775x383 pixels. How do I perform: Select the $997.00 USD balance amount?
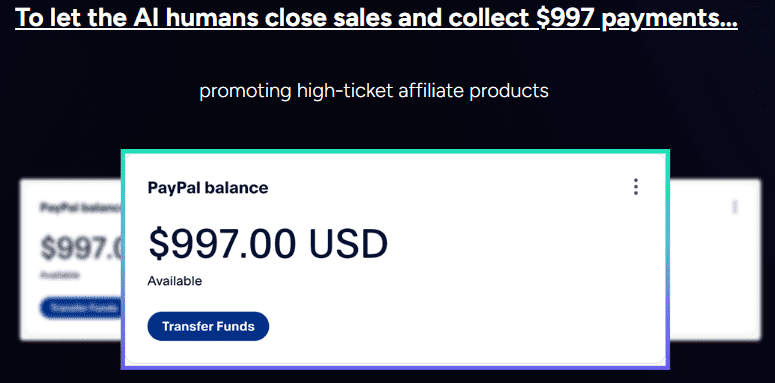click(x=268, y=244)
